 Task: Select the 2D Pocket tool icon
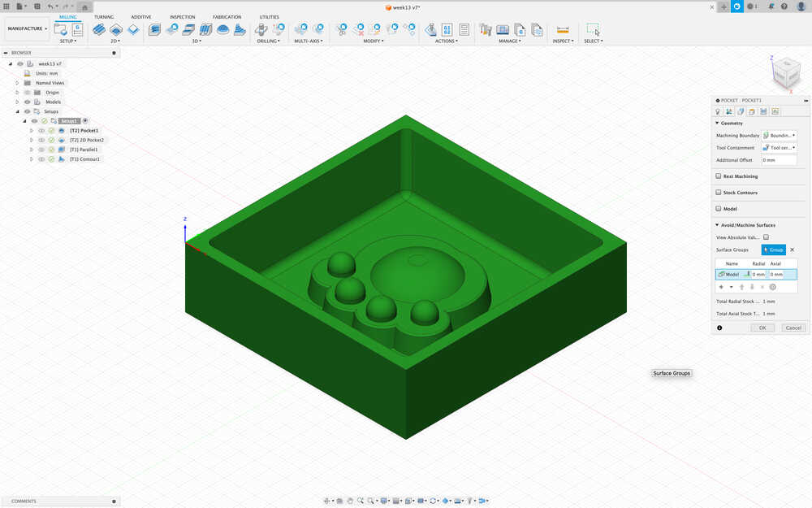[x=116, y=29]
